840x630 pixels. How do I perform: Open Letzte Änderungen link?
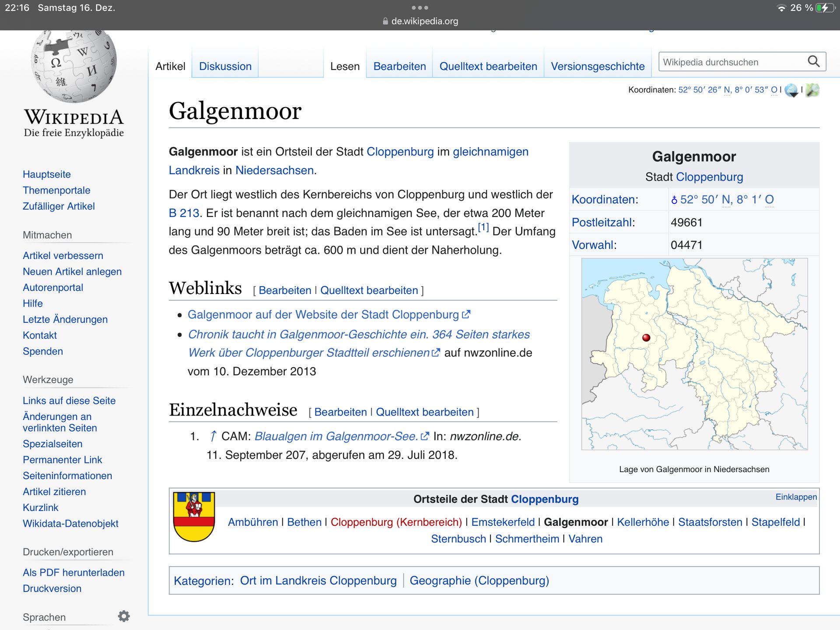click(x=65, y=319)
